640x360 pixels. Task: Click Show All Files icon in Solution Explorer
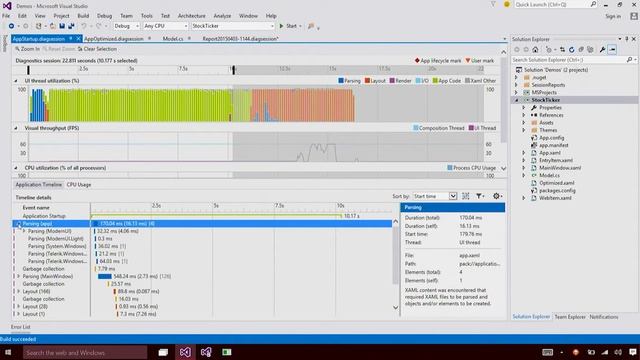(590, 49)
